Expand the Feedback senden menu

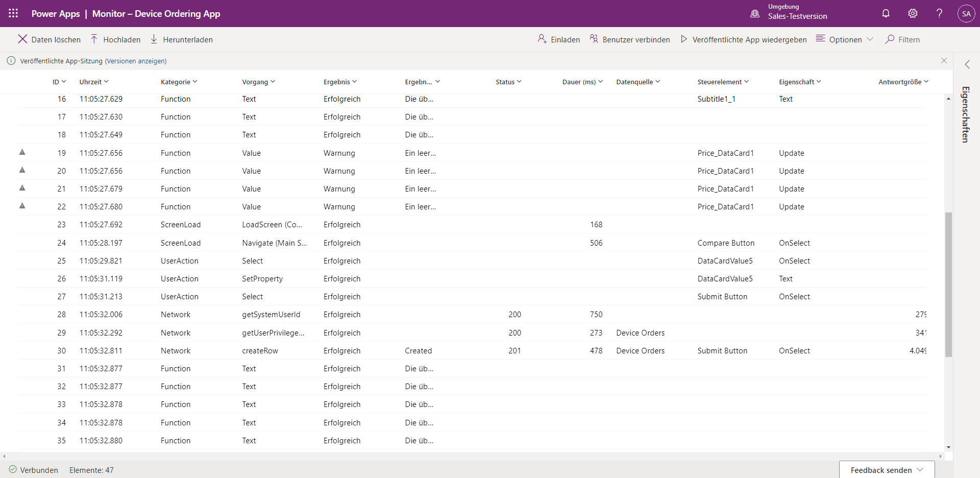tap(887, 470)
